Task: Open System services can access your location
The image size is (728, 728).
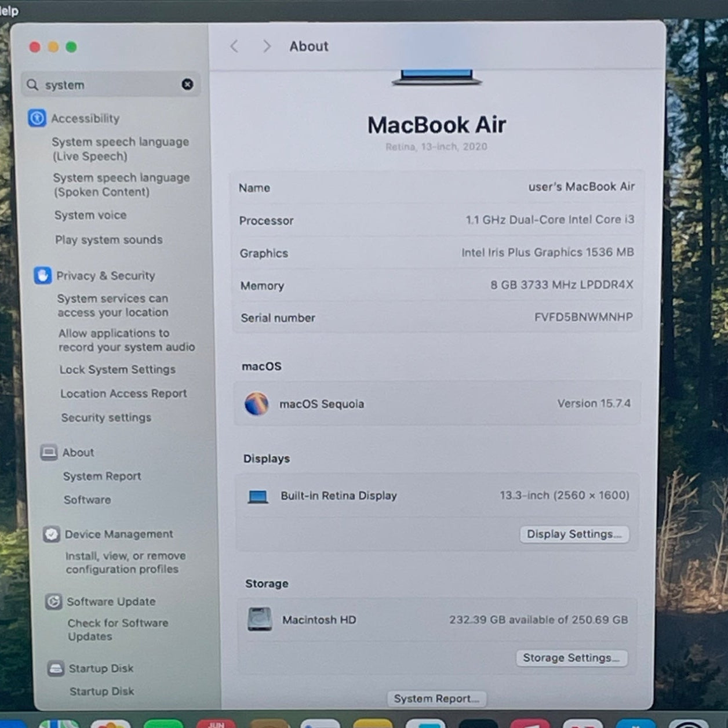Action: click(x=113, y=305)
